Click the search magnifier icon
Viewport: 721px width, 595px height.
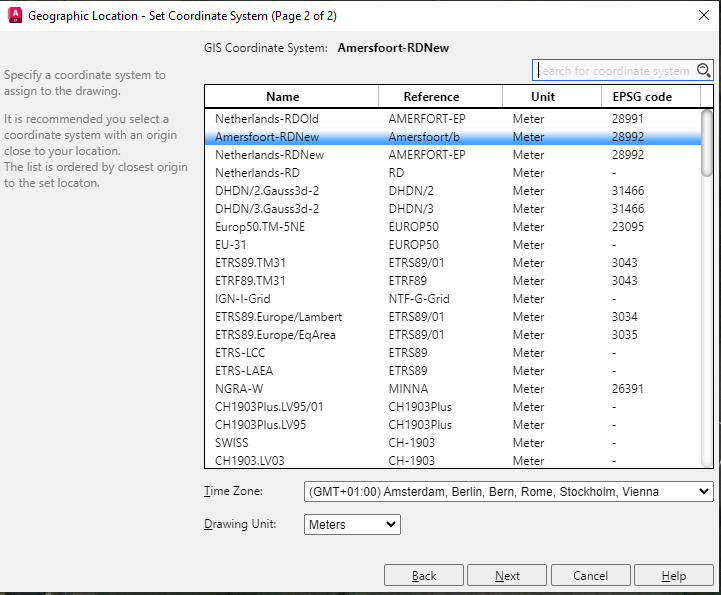[703, 70]
